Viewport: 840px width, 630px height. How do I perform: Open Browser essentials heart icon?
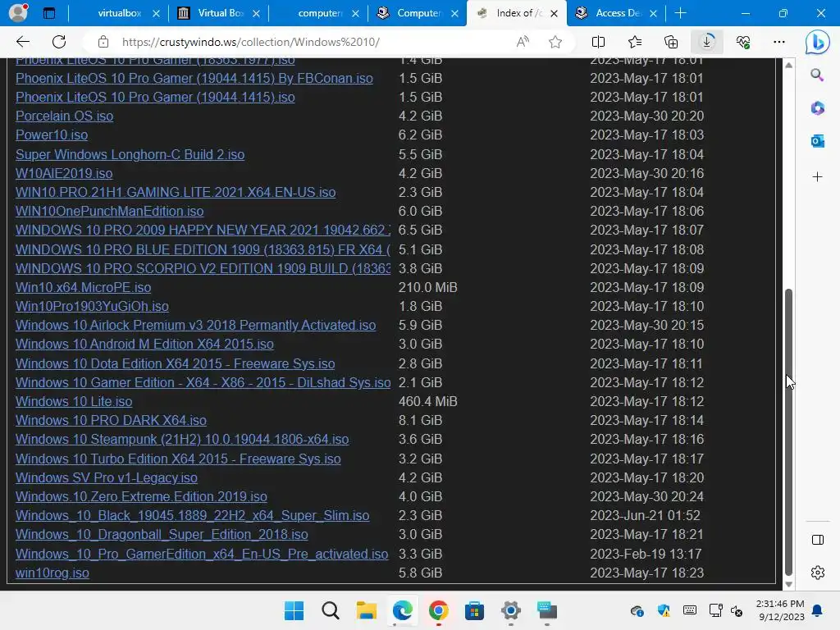point(743,42)
